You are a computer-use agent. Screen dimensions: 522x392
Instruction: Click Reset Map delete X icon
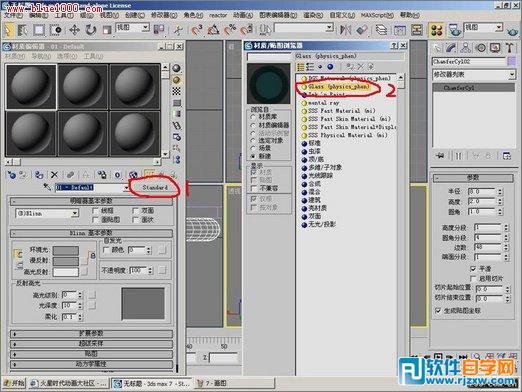(x=54, y=175)
